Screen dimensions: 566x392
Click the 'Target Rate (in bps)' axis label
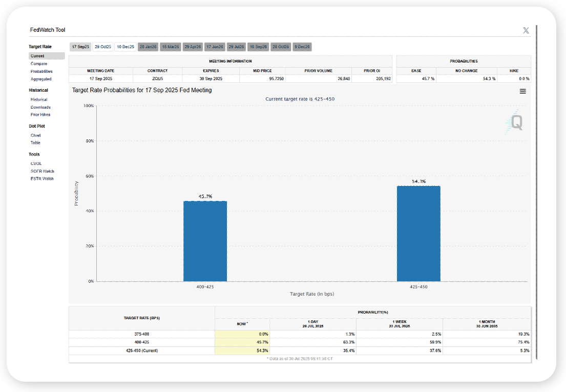(312, 294)
